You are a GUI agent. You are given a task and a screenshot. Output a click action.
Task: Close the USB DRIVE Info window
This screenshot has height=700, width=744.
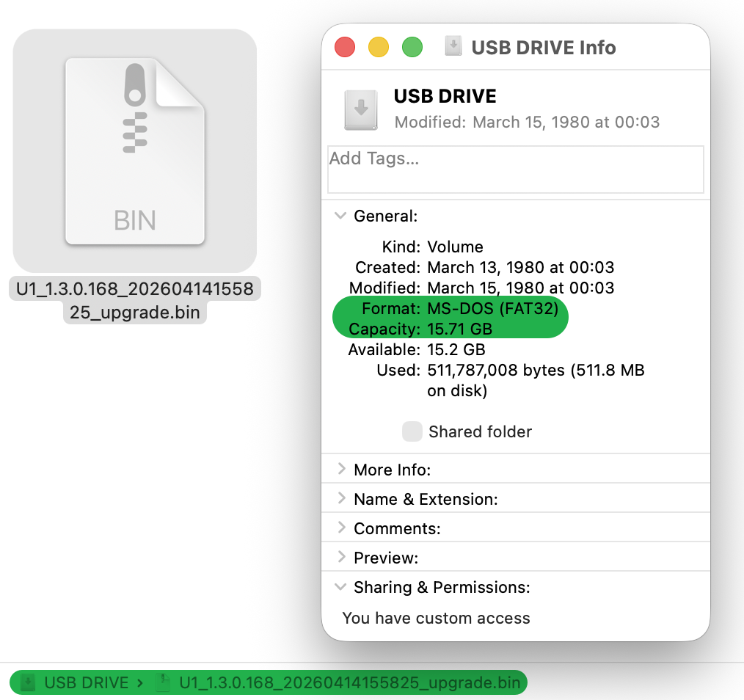tap(344, 48)
